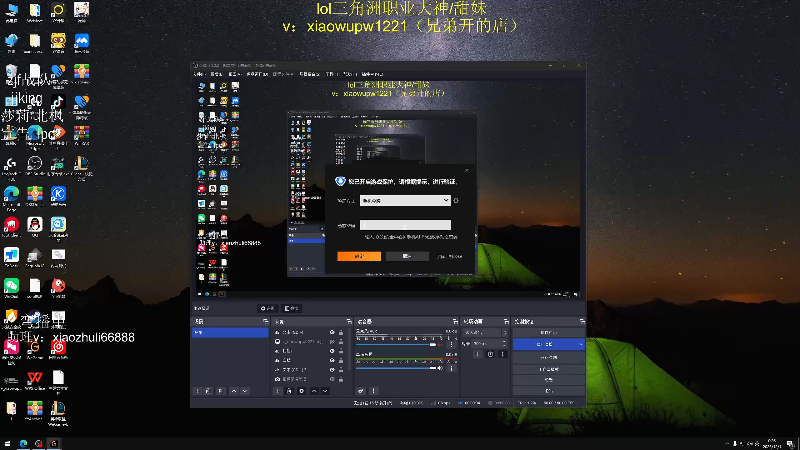Viewport: 800px width, 450px height.
Task: Toggle eye of globe-icon source row
Action: coord(332,341)
